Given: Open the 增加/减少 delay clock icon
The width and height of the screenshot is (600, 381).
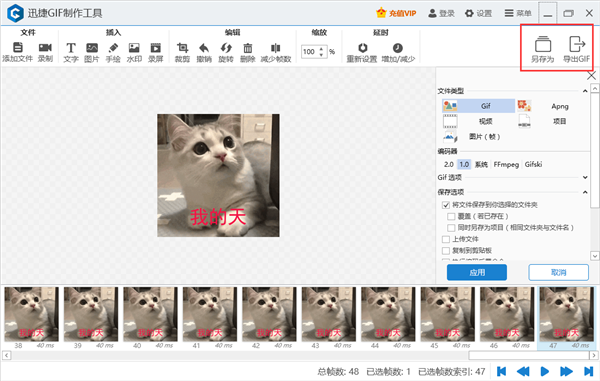Looking at the screenshot, I should [x=398, y=48].
